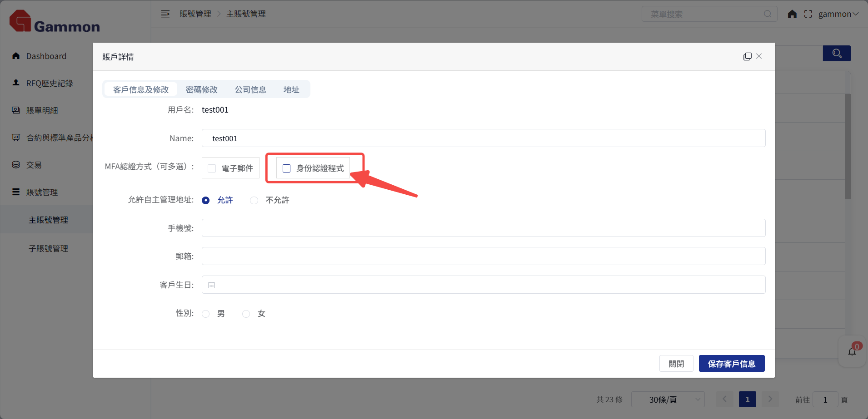
Task: Collapse sidebar with the hamburger icon
Action: click(x=165, y=14)
